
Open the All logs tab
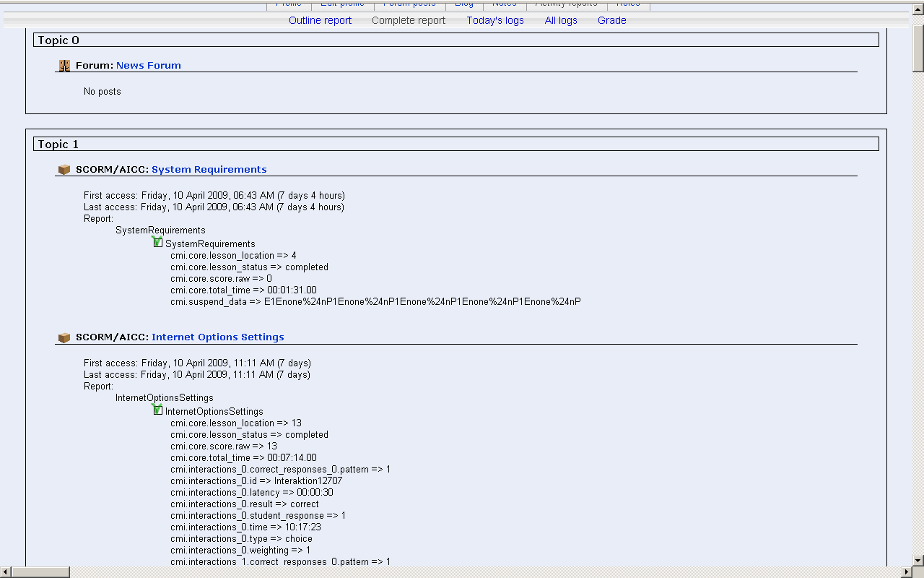point(561,20)
